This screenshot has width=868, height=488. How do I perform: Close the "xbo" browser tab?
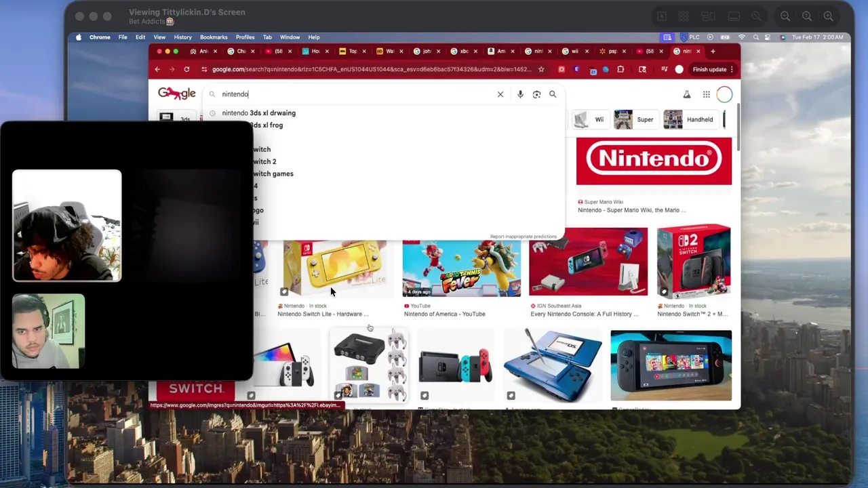coord(475,52)
